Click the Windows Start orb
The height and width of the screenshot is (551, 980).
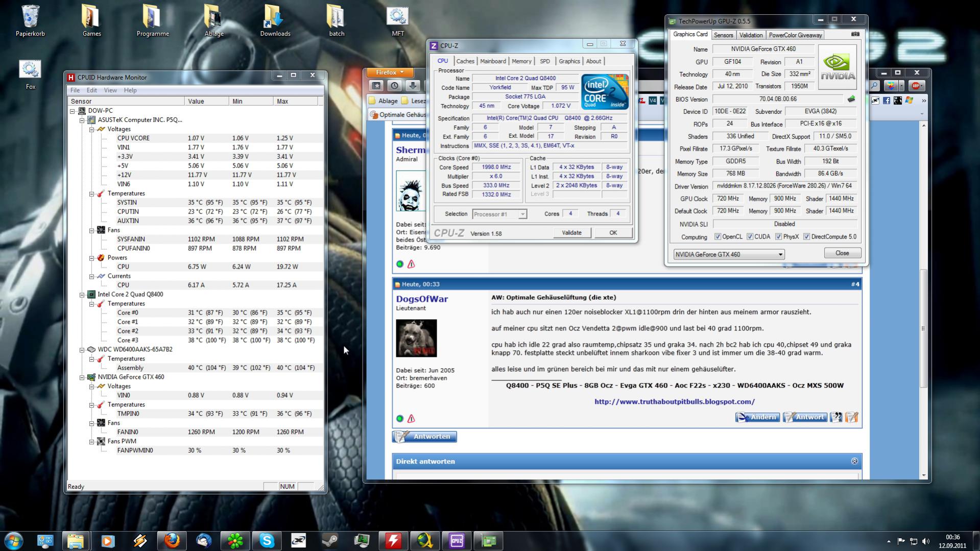pos(14,540)
